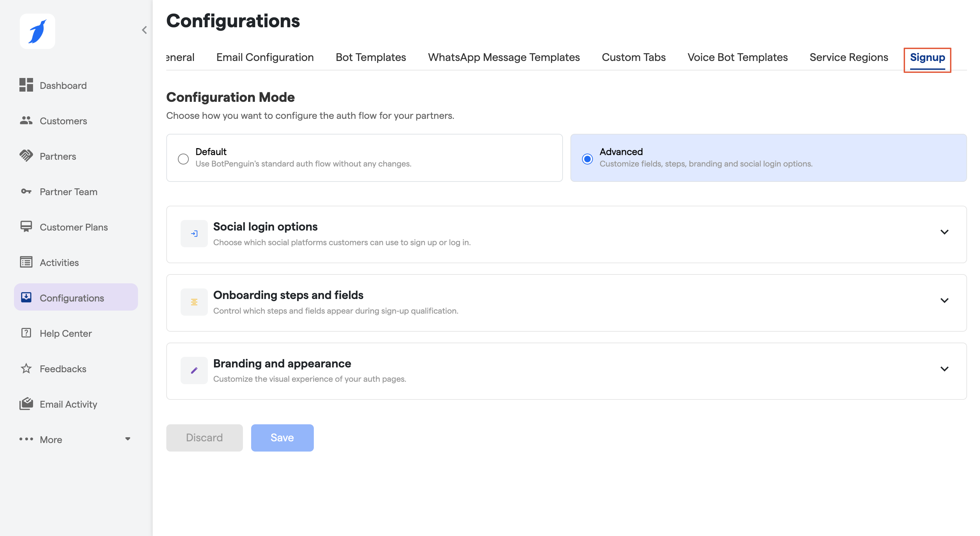Click the BotPenguin logo icon
980x536 pixels.
pos(37,32)
